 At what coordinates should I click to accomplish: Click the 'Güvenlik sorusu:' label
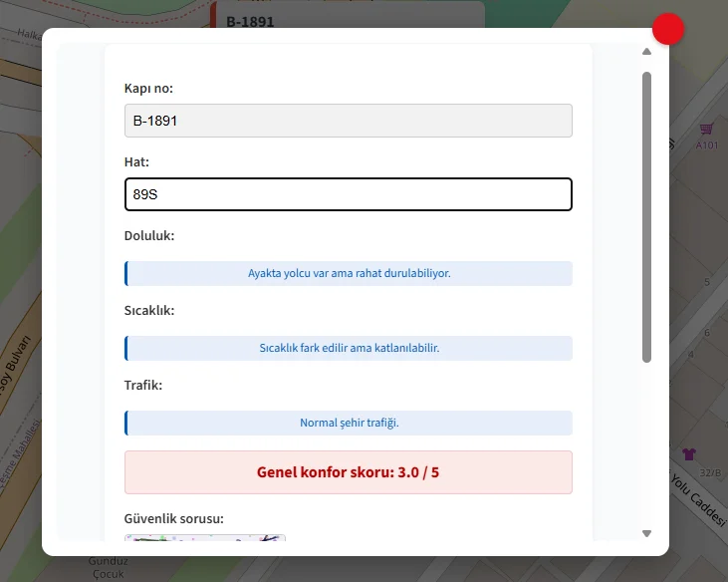point(173,518)
